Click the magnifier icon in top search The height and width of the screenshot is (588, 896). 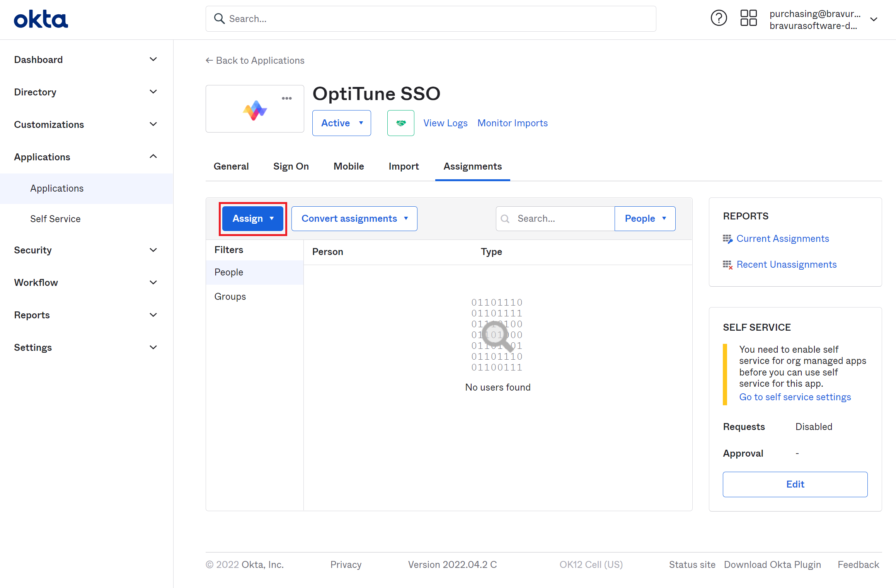219,19
